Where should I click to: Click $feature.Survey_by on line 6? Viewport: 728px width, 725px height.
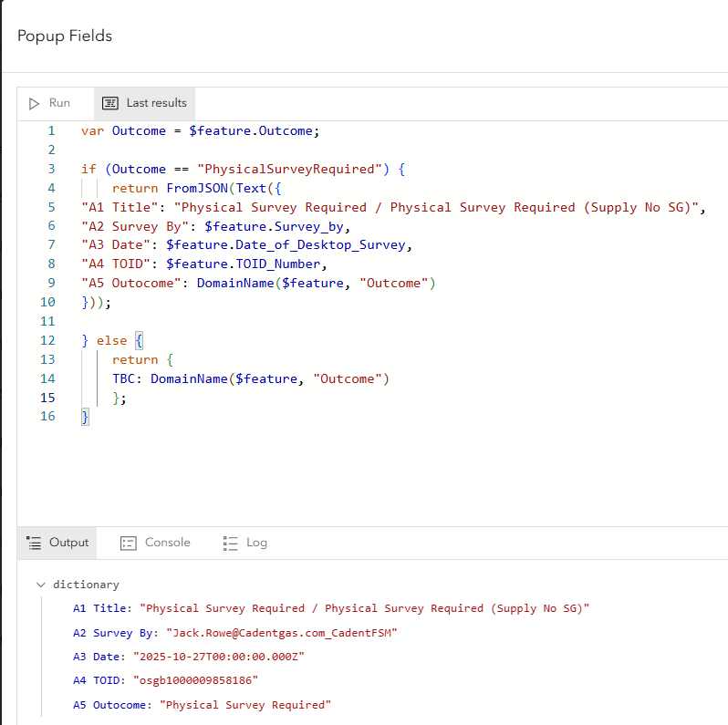(274, 226)
